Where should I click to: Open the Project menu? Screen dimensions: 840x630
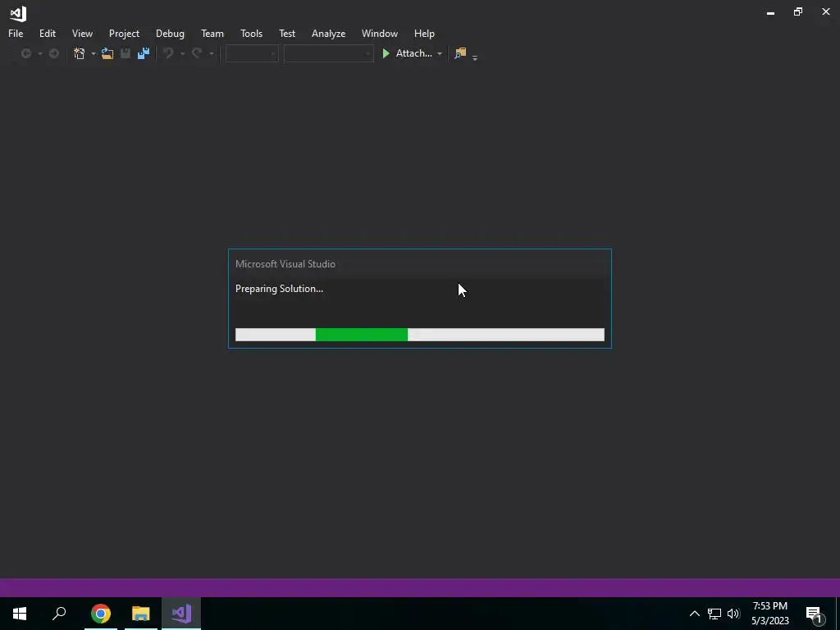coord(124,33)
